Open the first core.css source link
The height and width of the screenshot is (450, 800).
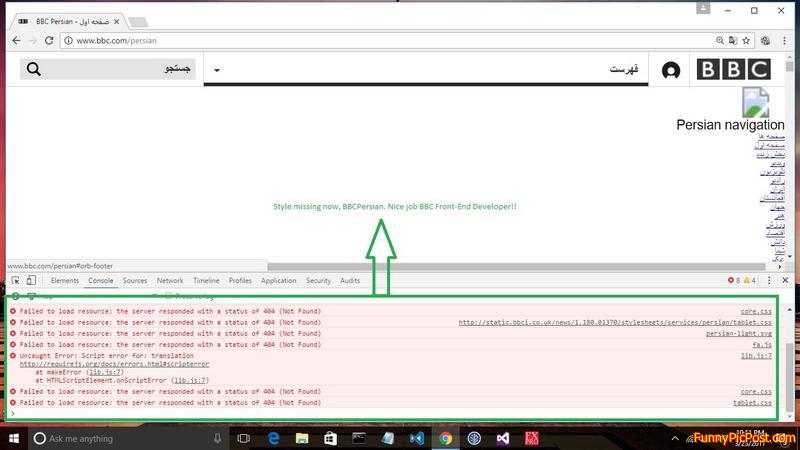(x=756, y=311)
